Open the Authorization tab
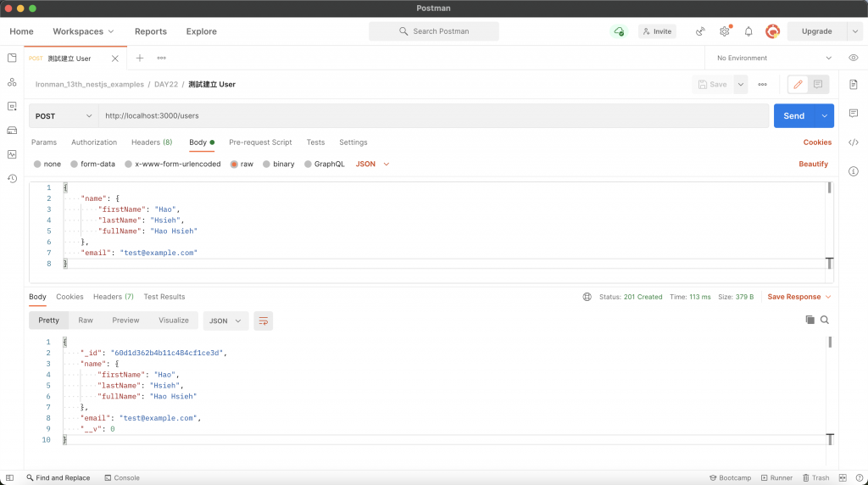Screen dimensions: 868x485 (x=94, y=142)
